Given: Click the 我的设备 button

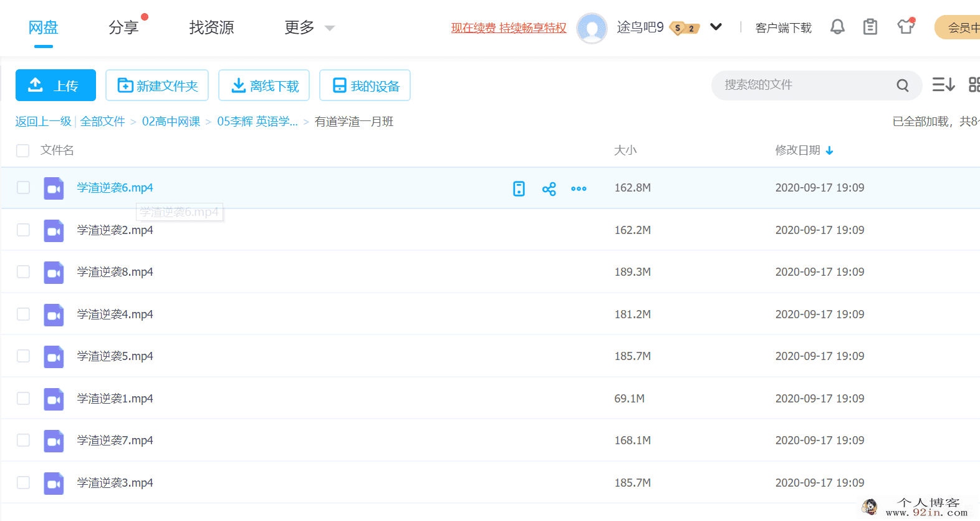Looking at the screenshot, I should tap(365, 85).
